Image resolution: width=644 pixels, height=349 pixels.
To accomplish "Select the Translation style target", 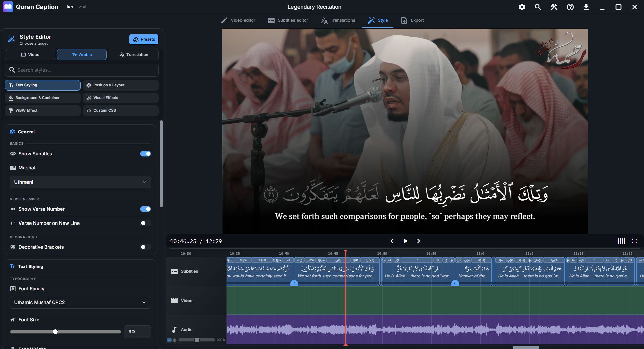I will [x=134, y=55].
